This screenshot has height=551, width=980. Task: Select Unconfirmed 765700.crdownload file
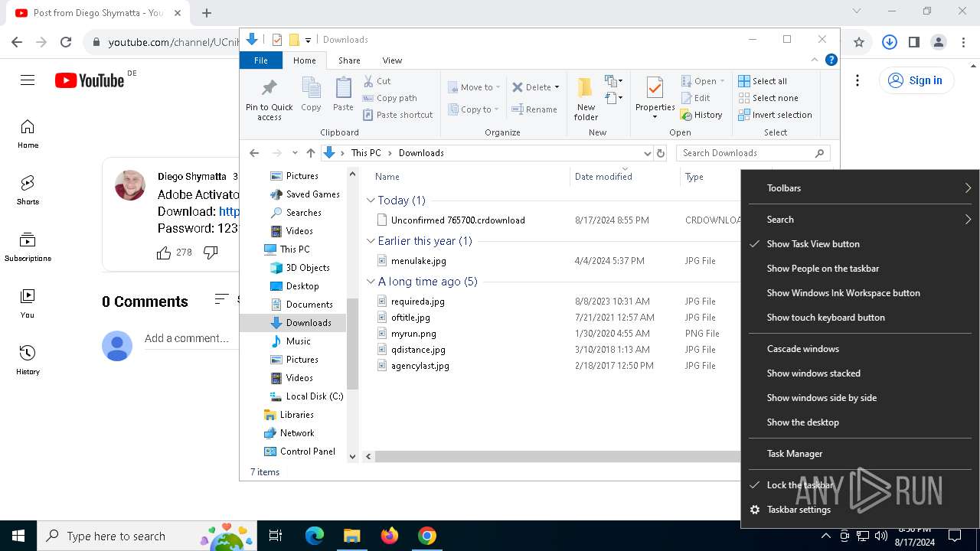(x=457, y=220)
